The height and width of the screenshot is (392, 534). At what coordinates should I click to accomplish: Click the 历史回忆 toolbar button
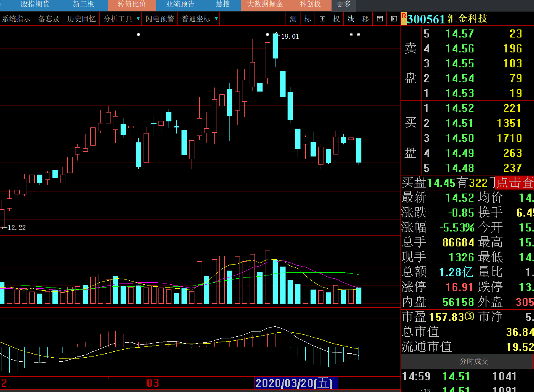81,19
